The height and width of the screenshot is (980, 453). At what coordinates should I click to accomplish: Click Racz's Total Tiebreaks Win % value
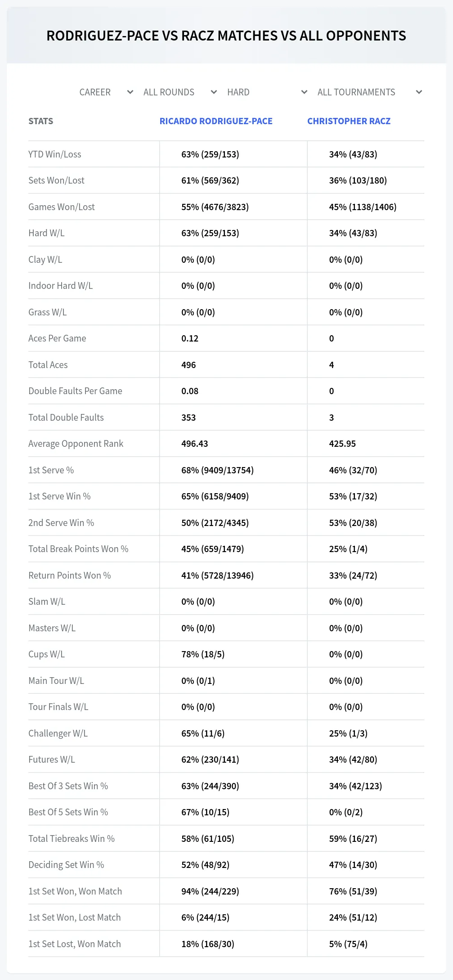(x=353, y=839)
